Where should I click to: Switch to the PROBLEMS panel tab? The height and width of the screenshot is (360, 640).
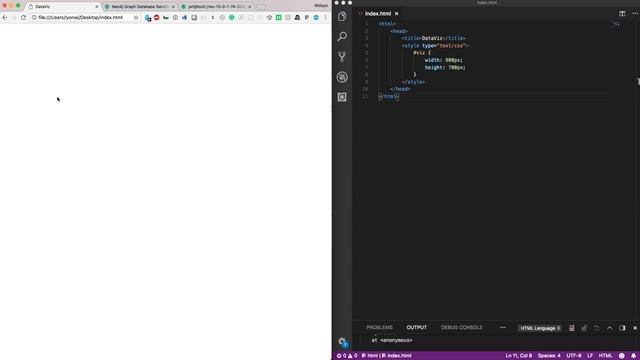pos(379,327)
